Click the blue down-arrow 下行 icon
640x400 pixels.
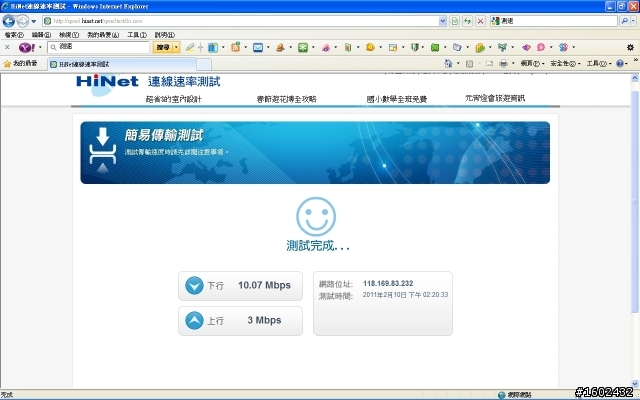point(194,286)
